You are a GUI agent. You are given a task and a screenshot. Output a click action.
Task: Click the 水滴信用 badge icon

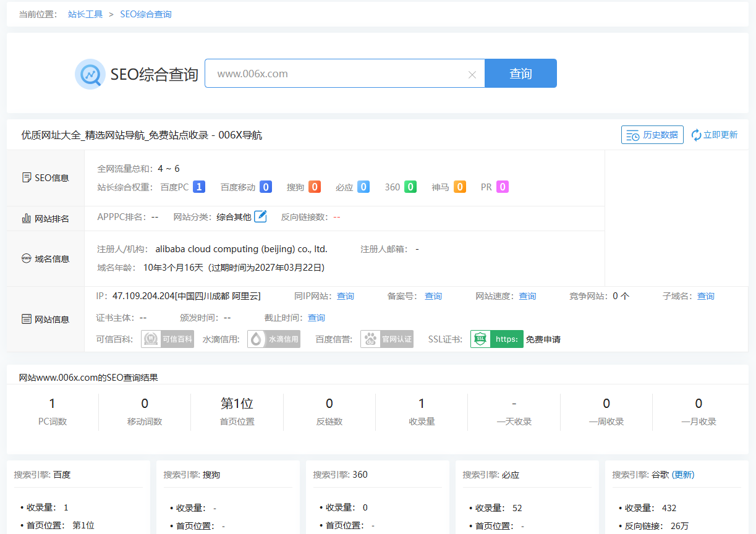point(274,339)
